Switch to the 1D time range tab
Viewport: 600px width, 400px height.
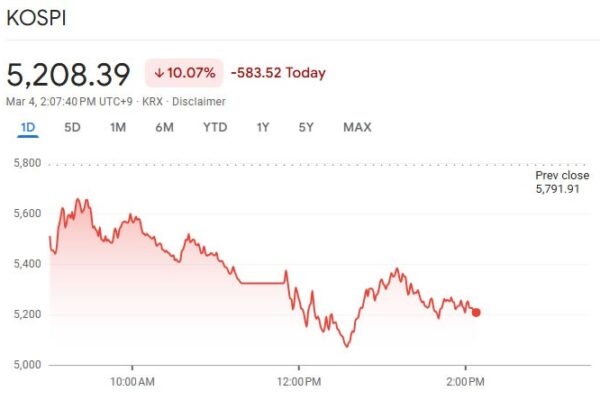[x=27, y=127]
